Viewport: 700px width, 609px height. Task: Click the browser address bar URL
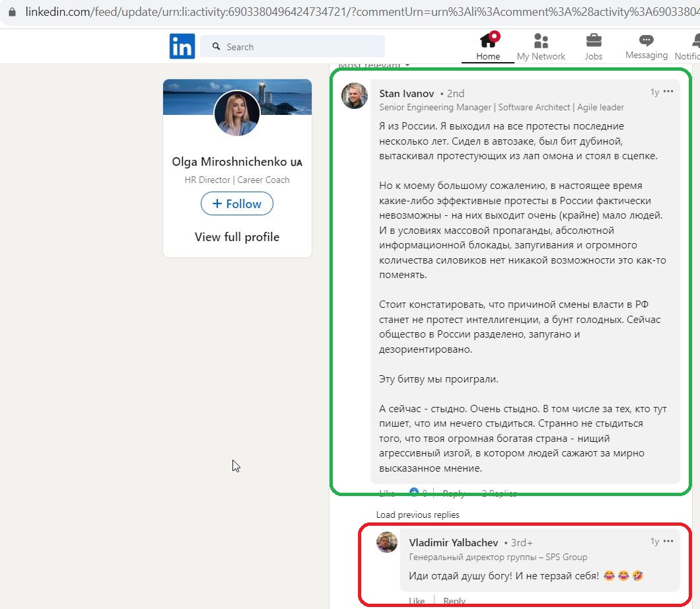[362, 12]
